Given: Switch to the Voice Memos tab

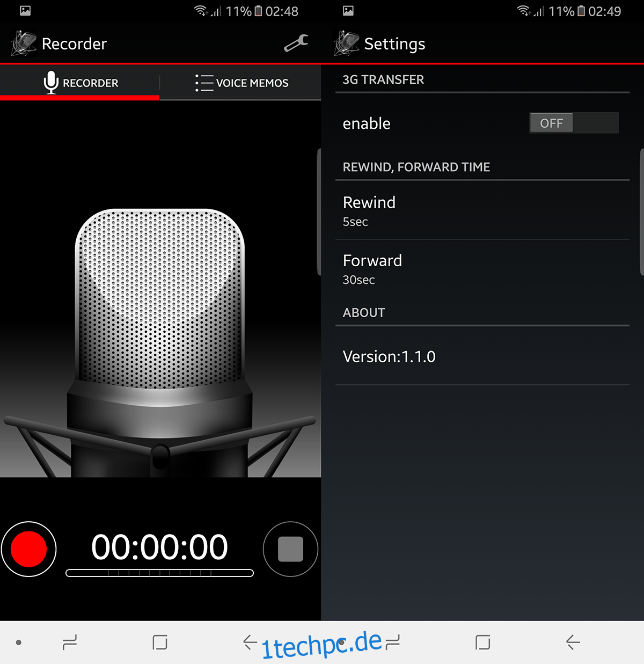Looking at the screenshot, I should click(241, 83).
